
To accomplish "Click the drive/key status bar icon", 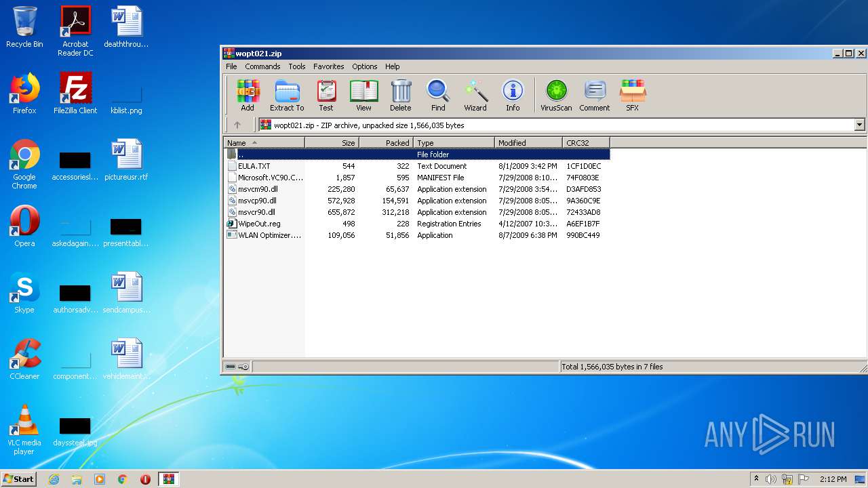I will pos(237,367).
